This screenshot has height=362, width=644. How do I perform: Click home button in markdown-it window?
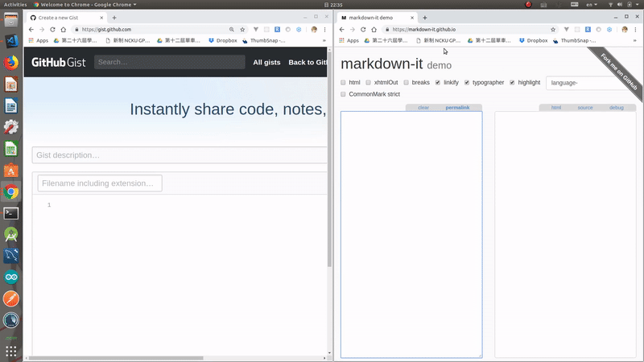374,30
